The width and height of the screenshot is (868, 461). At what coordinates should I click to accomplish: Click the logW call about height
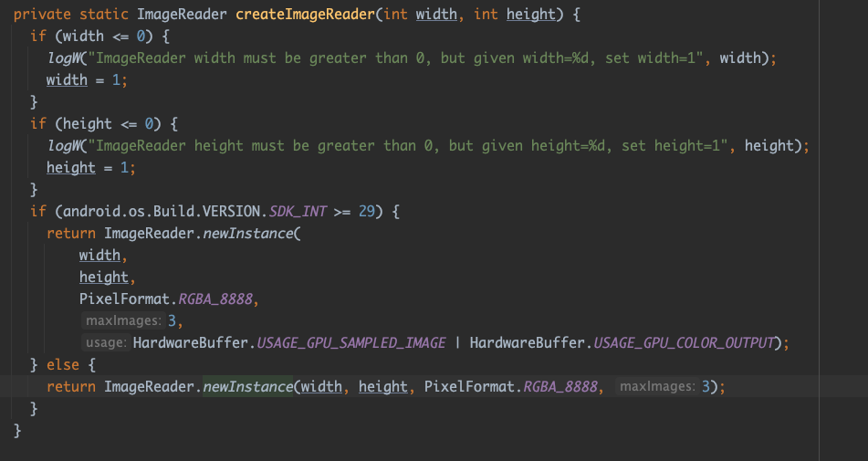pos(64,145)
